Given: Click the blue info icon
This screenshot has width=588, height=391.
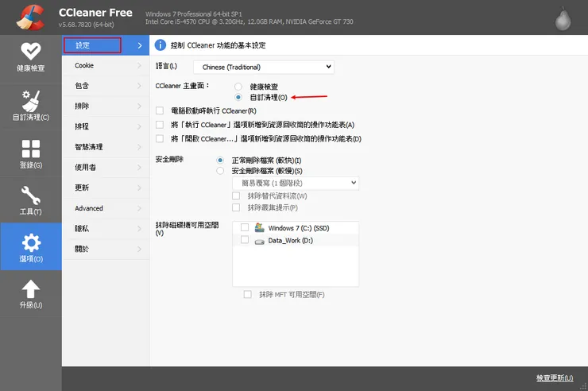Looking at the screenshot, I should tap(161, 45).
